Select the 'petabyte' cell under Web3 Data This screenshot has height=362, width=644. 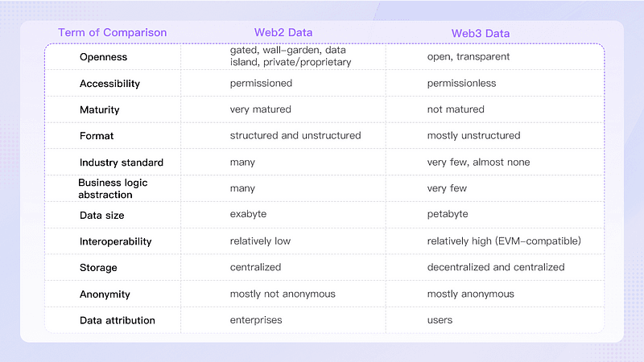click(448, 214)
